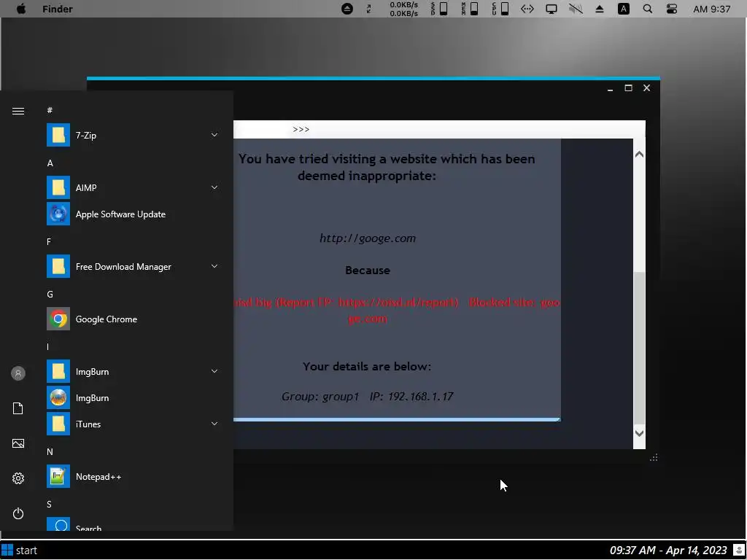Click the AM 9:37 menu bar clock
This screenshot has width=747, height=560.
pyautogui.click(x=712, y=9)
